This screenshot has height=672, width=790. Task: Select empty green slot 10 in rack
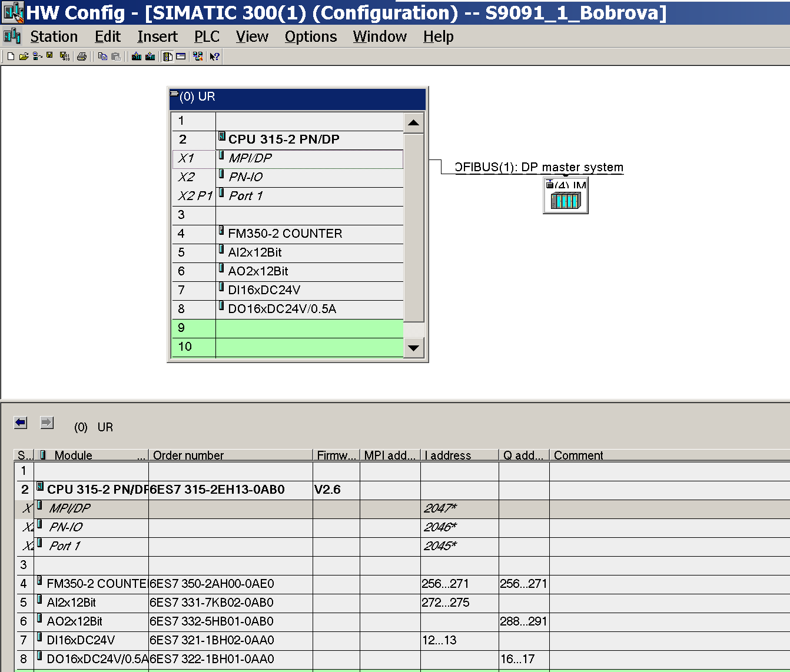288,347
